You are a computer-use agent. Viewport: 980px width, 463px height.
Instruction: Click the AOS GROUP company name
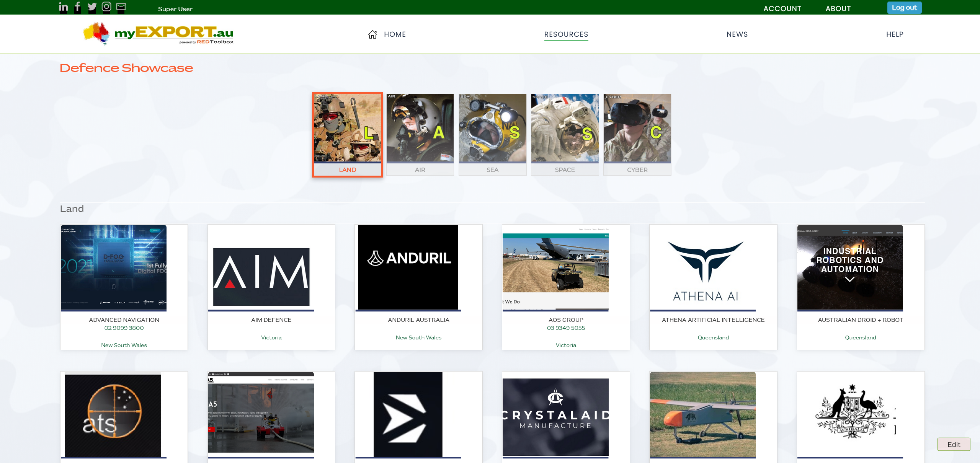(566, 320)
